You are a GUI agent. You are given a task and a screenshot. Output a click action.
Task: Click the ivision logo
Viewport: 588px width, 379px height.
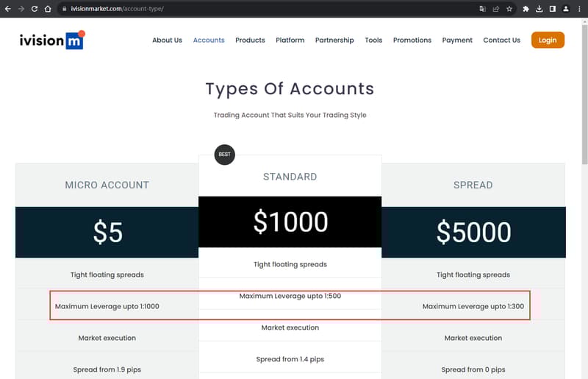coord(52,40)
